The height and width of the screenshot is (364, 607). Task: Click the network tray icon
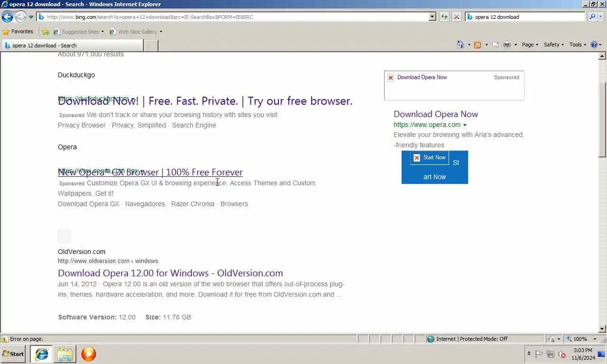pyautogui.click(x=551, y=354)
